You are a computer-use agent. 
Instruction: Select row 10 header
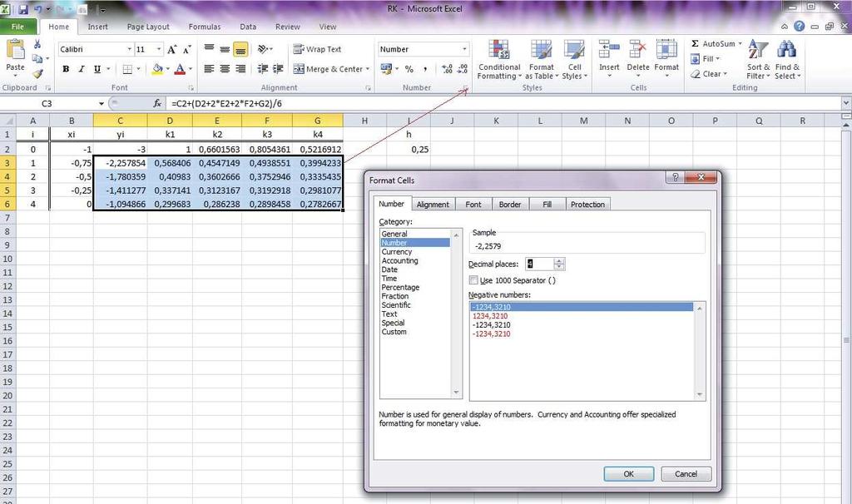pyautogui.click(x=7, y=259)
